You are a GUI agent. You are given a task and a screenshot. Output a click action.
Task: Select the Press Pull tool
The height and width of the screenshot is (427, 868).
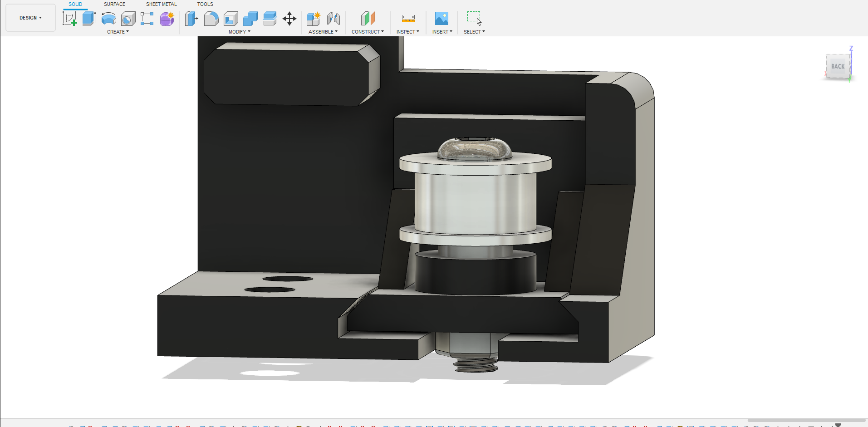191,19
